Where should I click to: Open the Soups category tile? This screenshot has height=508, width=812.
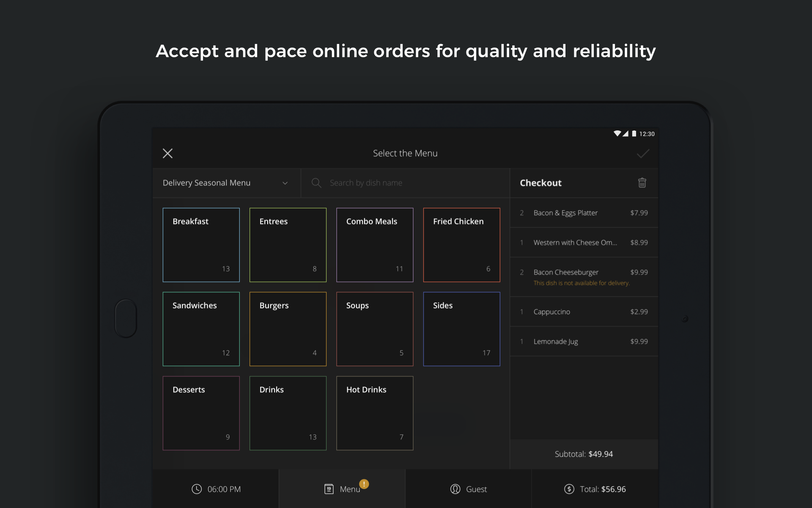click(375, 329)
